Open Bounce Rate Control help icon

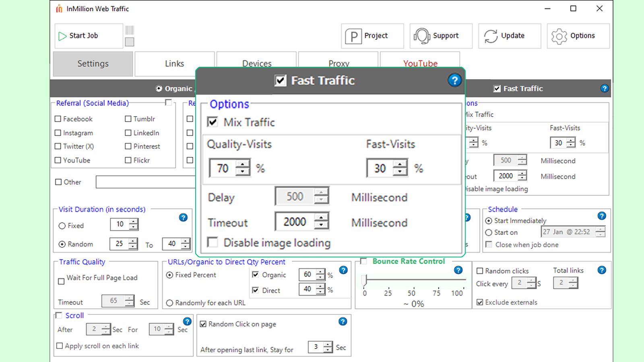point(459,270)
